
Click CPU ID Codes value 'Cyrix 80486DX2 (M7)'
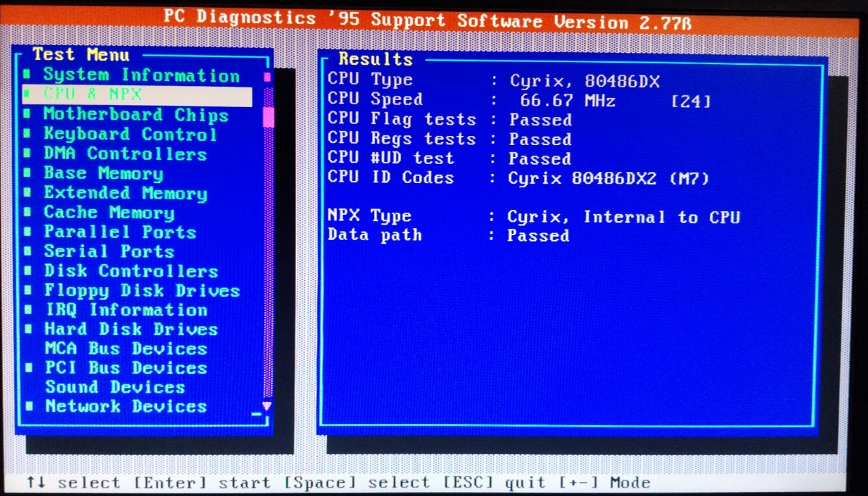609,178
